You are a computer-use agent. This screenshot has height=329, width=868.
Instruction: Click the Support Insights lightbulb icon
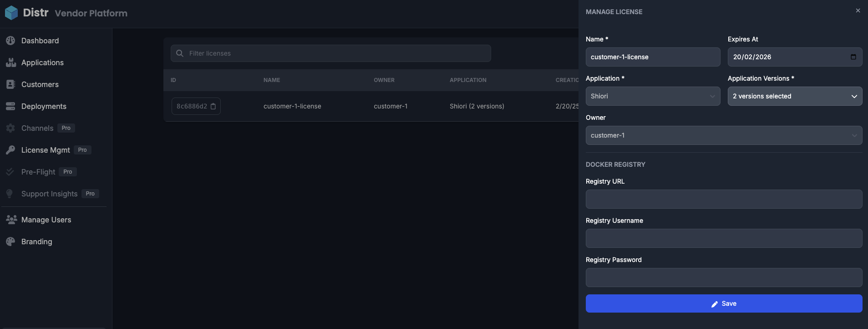[x=10, y=194]
